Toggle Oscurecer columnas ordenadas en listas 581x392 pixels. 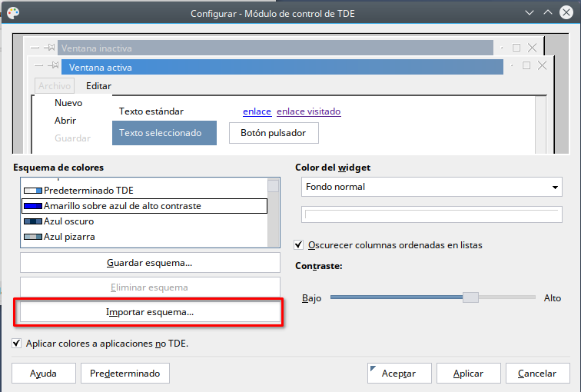tap(299, 245)
